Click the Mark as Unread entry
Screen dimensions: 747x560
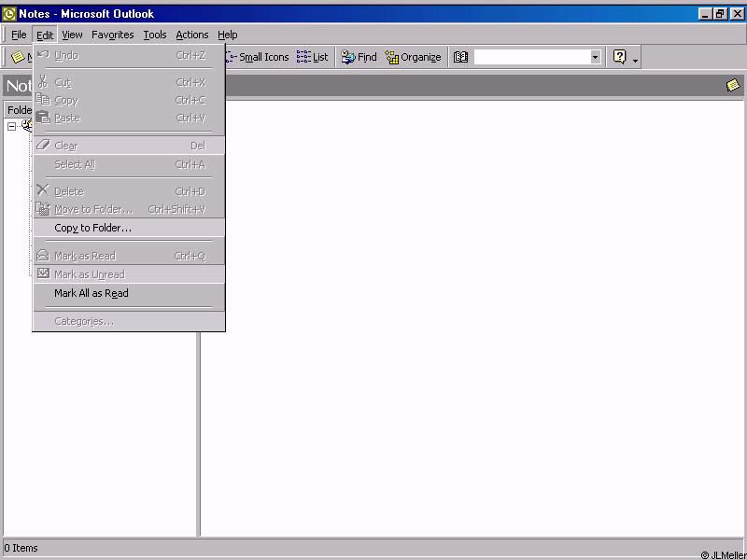129,274
